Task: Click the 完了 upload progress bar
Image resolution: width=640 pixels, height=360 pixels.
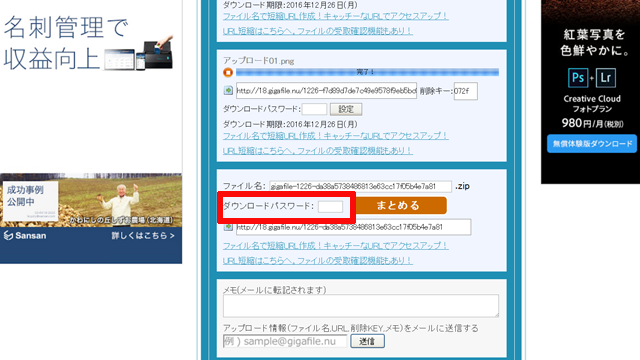Action: pos(367,72)
